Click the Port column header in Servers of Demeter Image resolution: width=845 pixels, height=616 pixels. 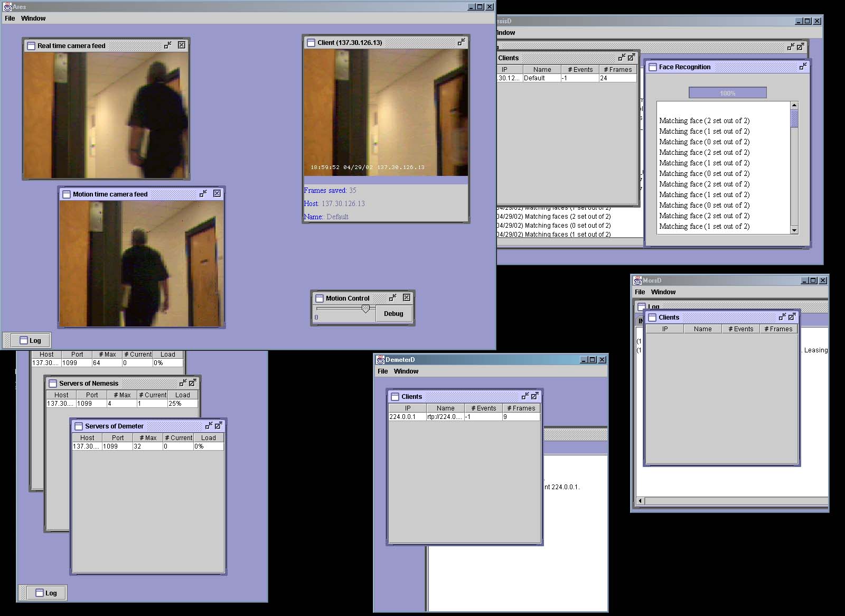tap(118, 438)
